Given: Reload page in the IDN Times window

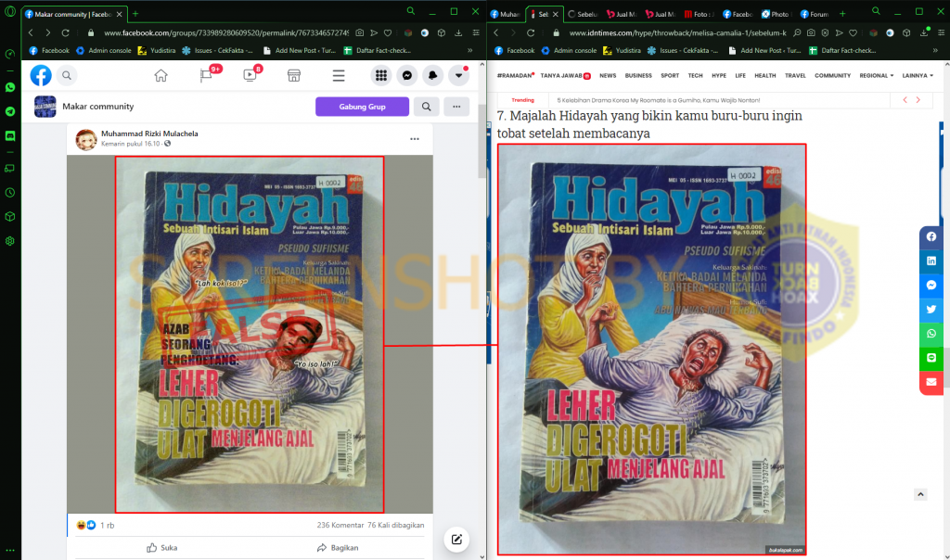Looking at the screenshot, I should (531, 32).
